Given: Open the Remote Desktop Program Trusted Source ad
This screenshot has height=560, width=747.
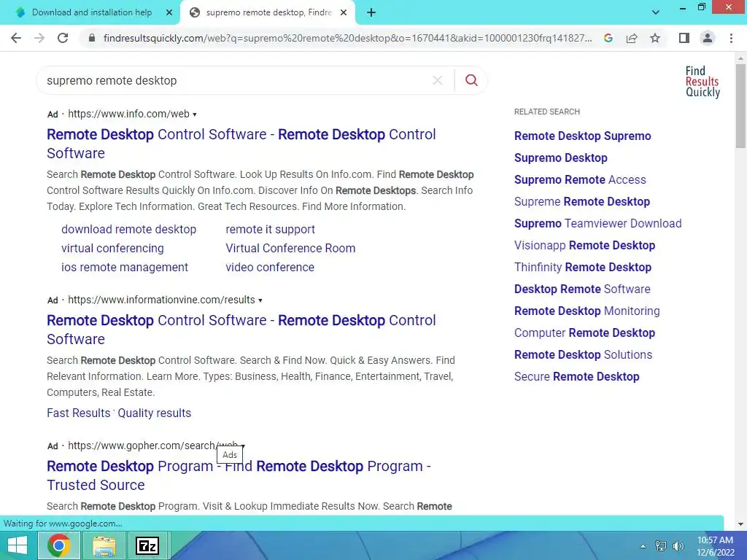Looking at the screenshot, I should click(239, 475).
